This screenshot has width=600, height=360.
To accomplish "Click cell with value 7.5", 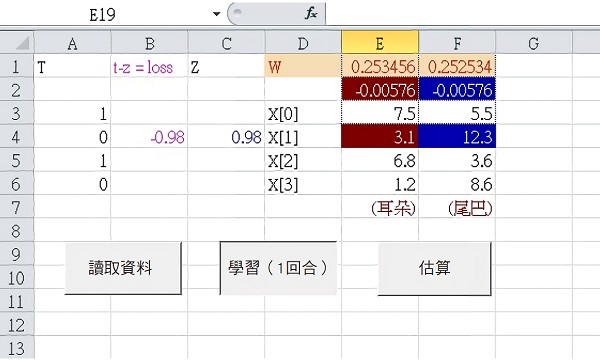I will coord(380,113).
